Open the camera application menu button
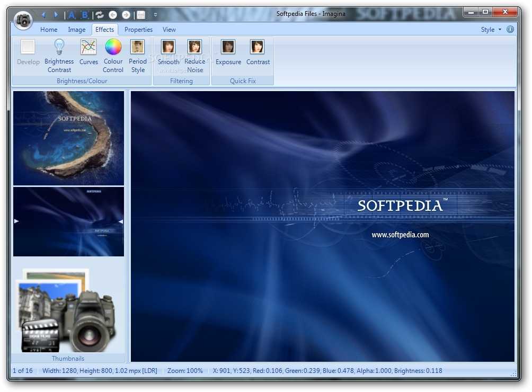This screenshot has height=392, width=532. (23, 20)
